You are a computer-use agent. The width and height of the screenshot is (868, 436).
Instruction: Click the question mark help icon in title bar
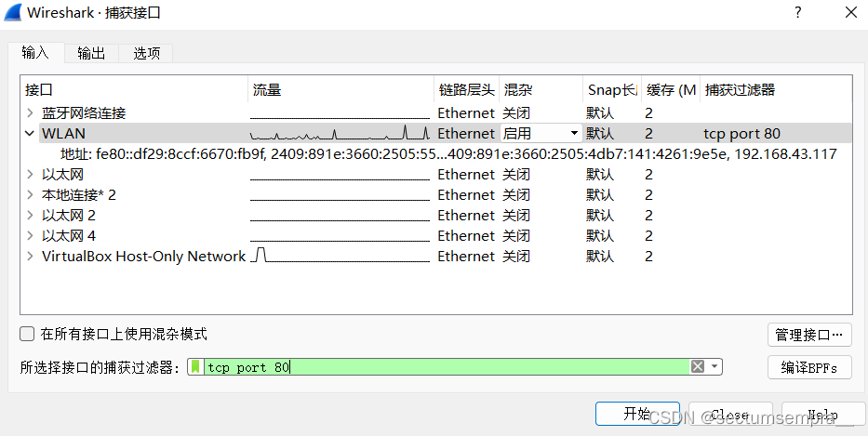(x=797, y=12)
